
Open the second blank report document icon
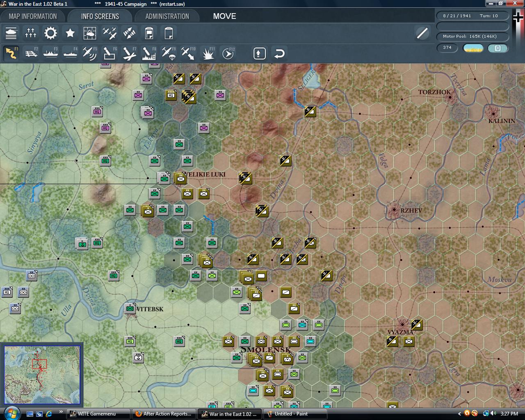169,33
